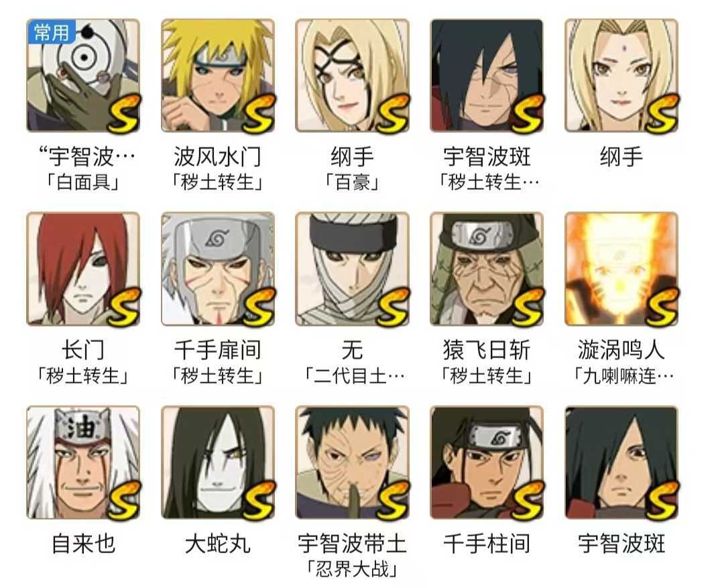Click the 自来也 name label
The width and height of the screenshot is (716, 588).
coord(83,544)
